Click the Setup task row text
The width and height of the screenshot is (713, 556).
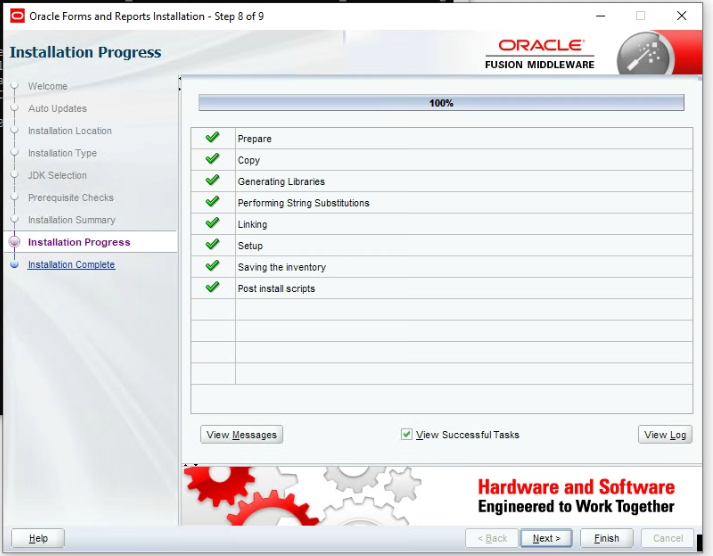(250, 245)
